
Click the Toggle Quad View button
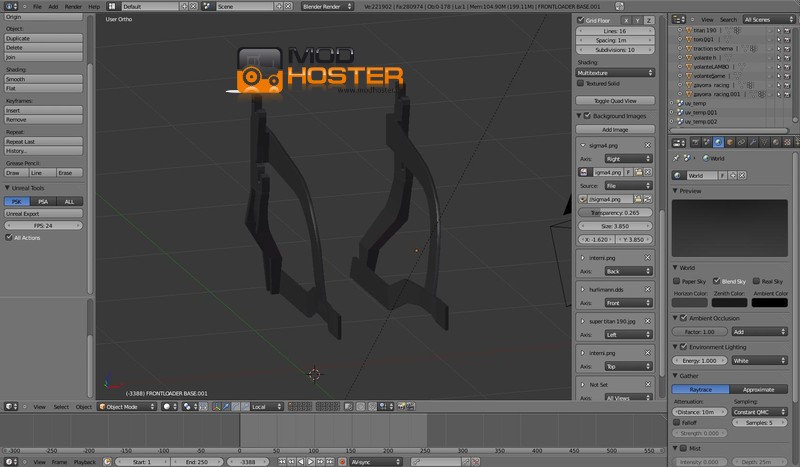coord(615,101)
